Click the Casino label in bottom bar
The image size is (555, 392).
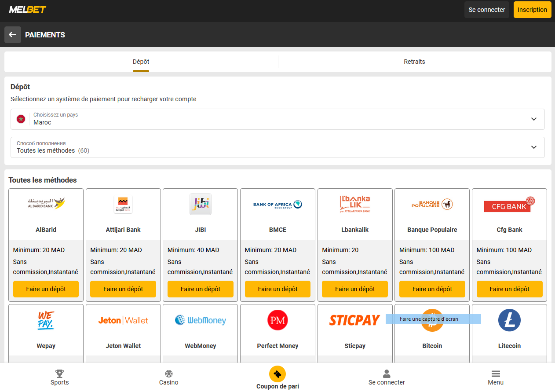tap(169, 382)
